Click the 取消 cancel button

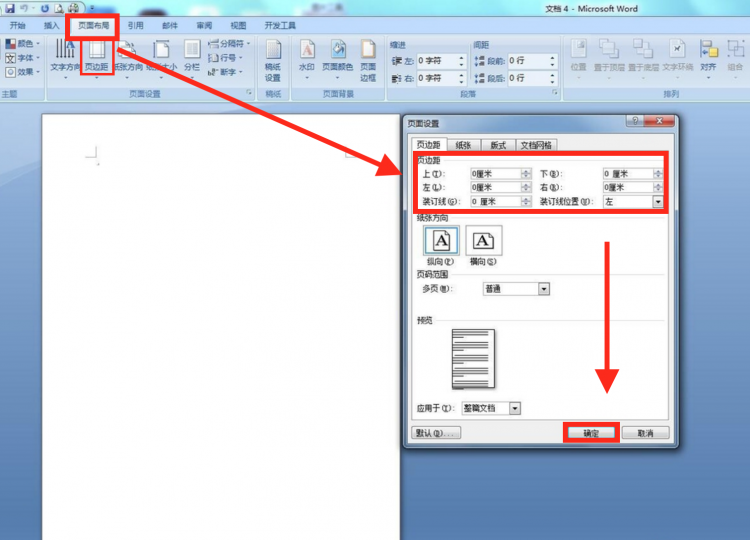[645, 433]
